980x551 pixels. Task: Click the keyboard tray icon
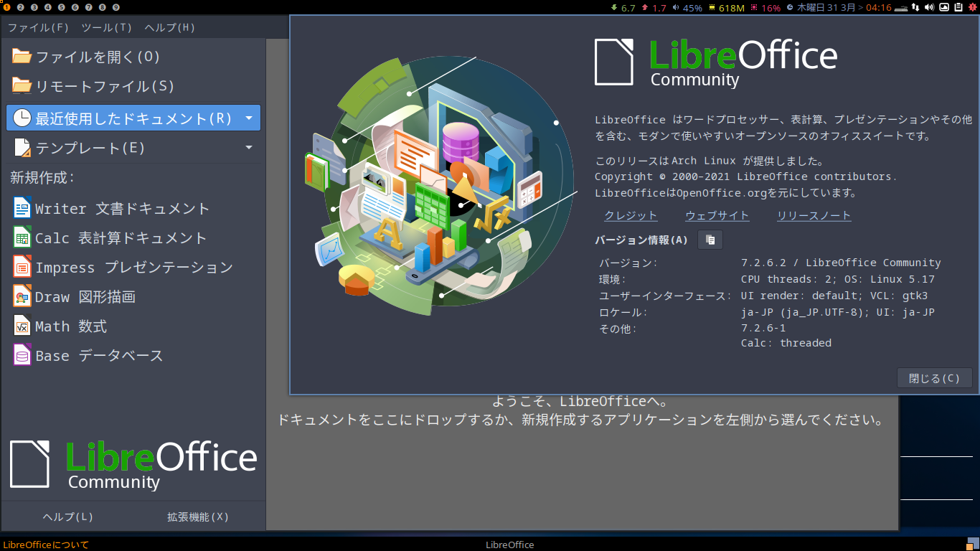[x=900, y=8]
